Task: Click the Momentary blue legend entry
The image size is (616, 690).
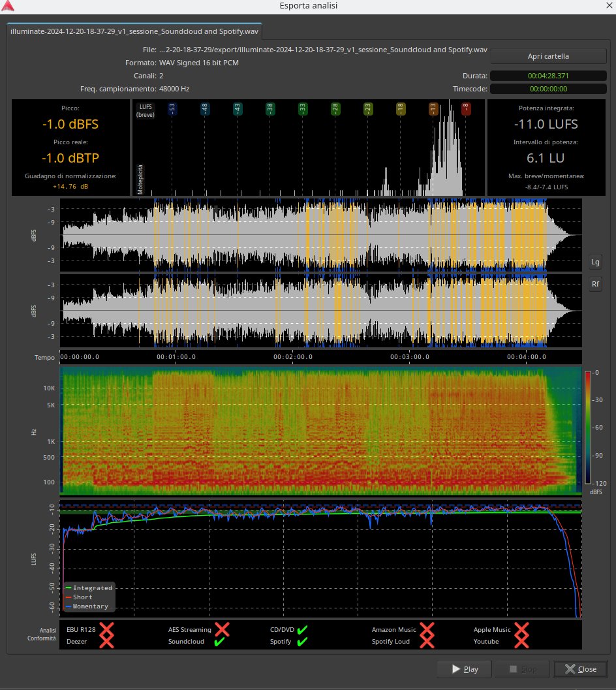Action: tap(87, 606)
